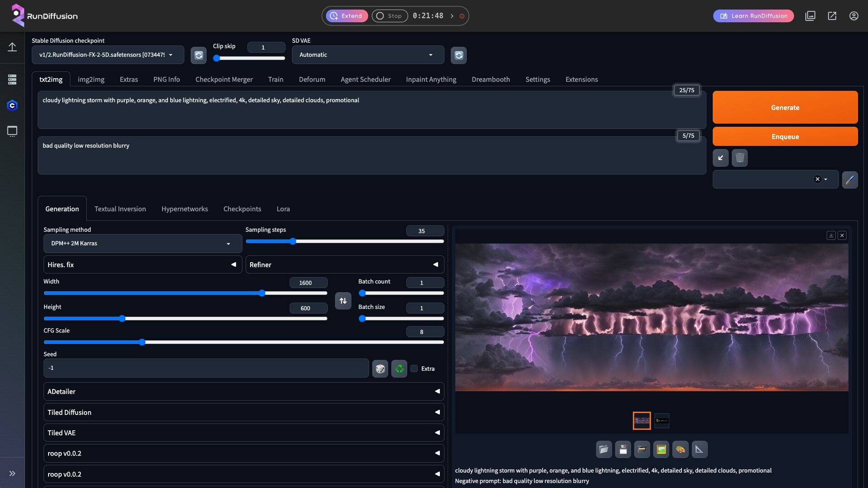The image size is (868, 488).
Task: Open the upload icon in left sidebar
Action: (12, 47)
